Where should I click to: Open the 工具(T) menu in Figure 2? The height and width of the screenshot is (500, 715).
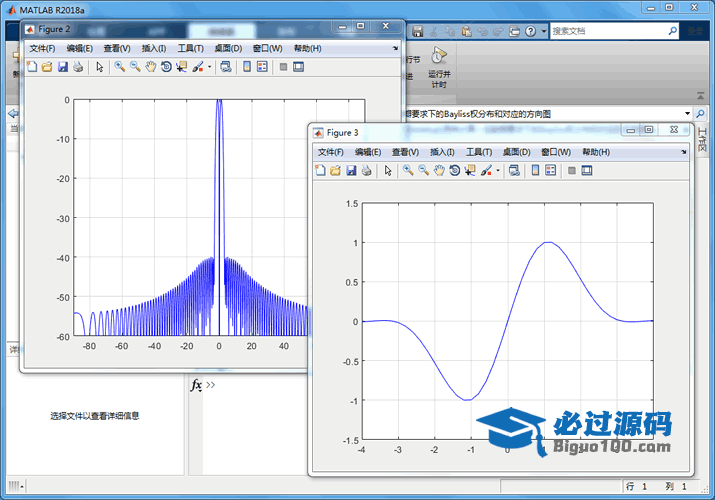[x=190, y=48]
